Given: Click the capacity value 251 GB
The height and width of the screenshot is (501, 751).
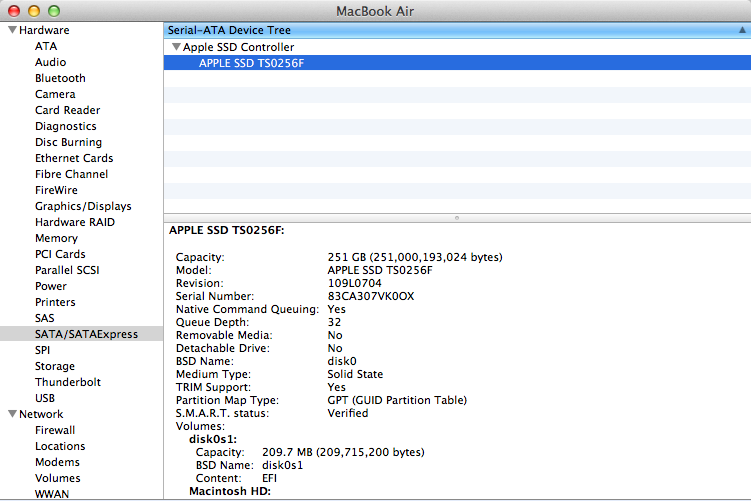Looking at the screenshot, I should click(415, 257).
